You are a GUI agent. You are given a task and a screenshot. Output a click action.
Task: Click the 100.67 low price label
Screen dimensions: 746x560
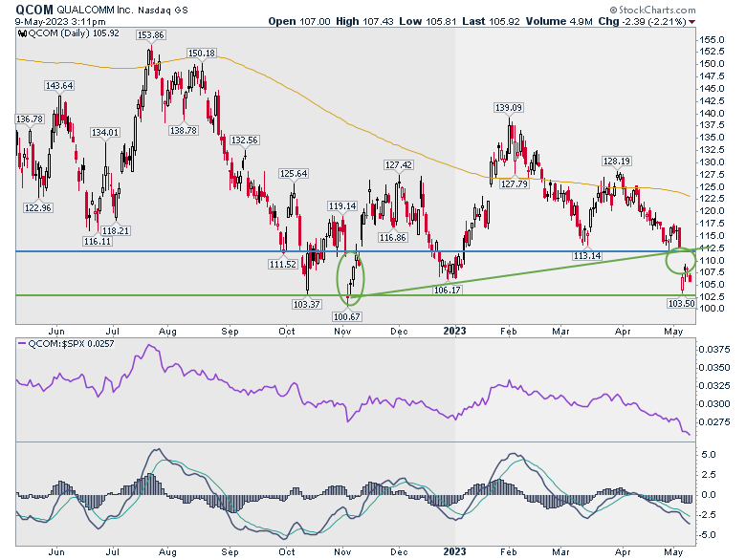pos(347,316)
